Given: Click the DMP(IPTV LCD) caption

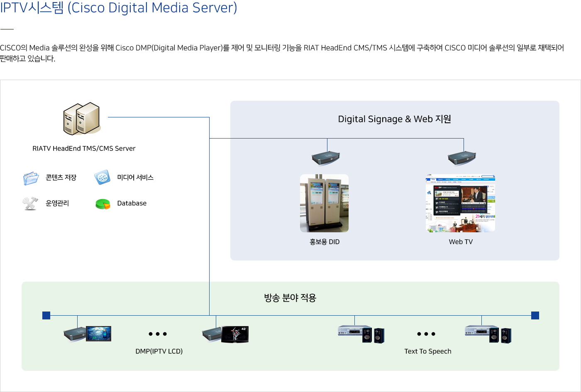Looking at the screenshot, I should pos(159,351).
